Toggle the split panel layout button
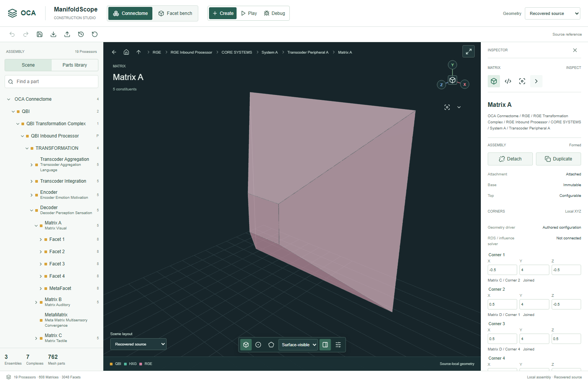The height and width of the screenshot is (383, 588). (325, 345)
